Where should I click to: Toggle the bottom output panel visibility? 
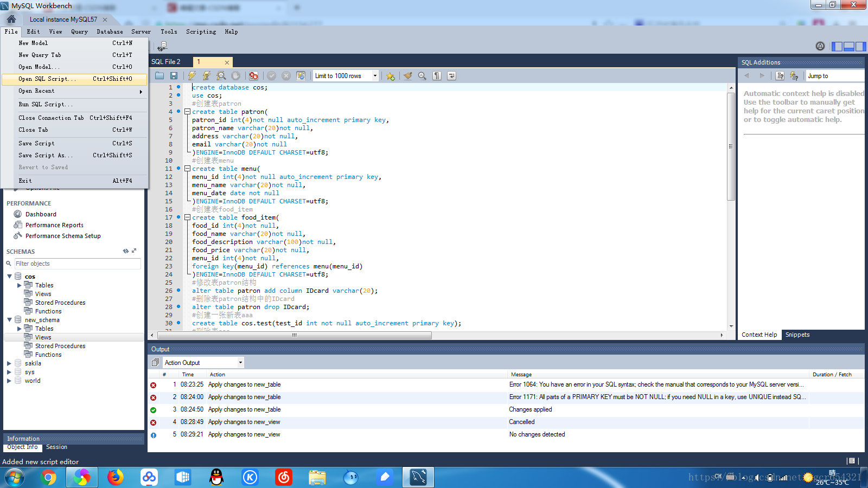pyautogui.click(x=849, y=47)
